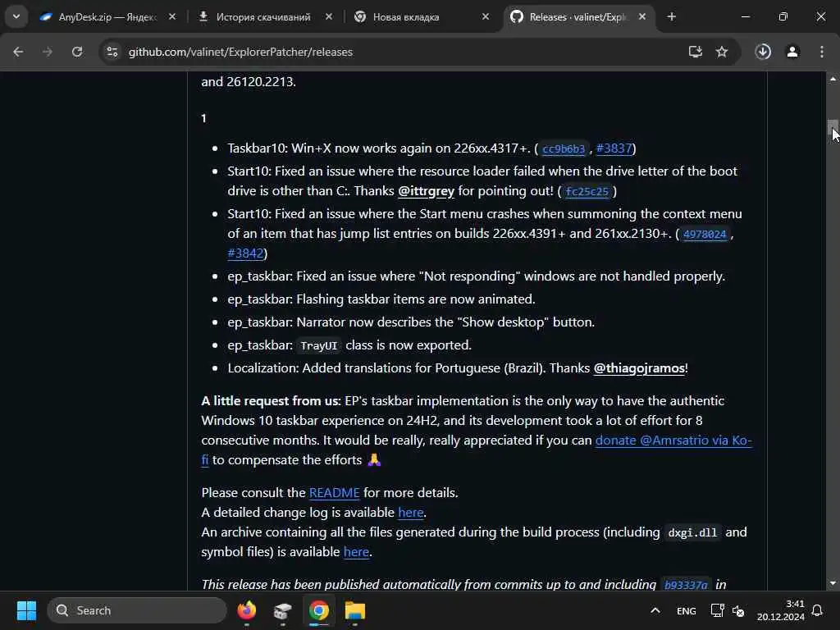Switch to the AnyDesk.zip tab
The height and width of the screenshot is (630, 840).
click(x=107, y=17)
